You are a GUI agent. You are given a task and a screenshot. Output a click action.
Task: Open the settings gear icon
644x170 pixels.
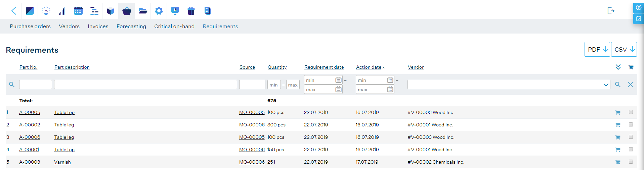coord(159,11)
